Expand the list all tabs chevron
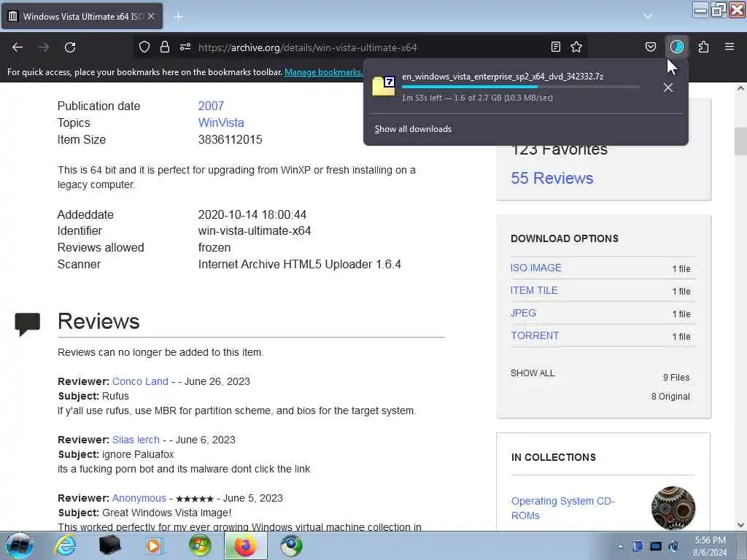The width and height of the screenshot is (747, 560). (x=648, y=16)
